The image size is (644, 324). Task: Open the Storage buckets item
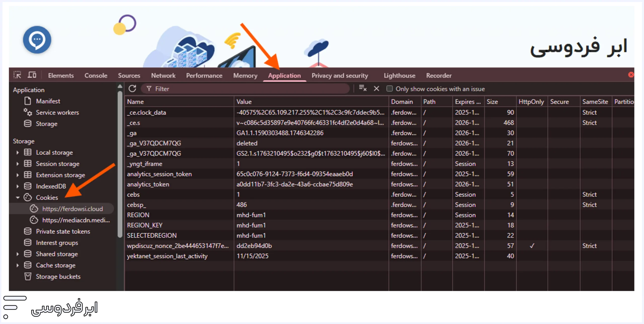pyautogui.click(x=58, y=277)
